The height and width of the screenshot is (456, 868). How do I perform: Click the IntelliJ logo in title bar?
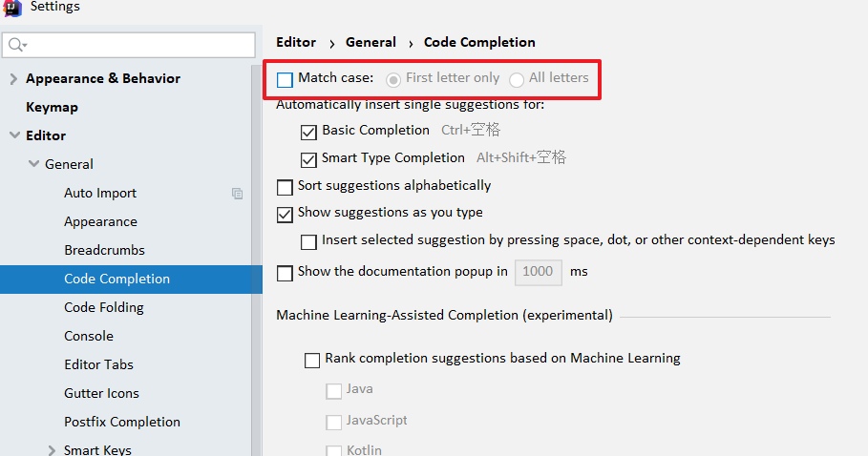click(13, 8)
